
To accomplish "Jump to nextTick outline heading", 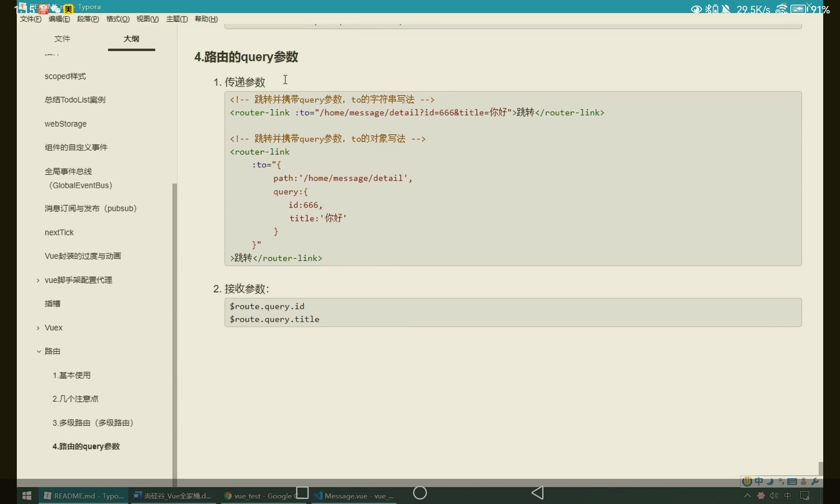I will [x=59, y=232].
